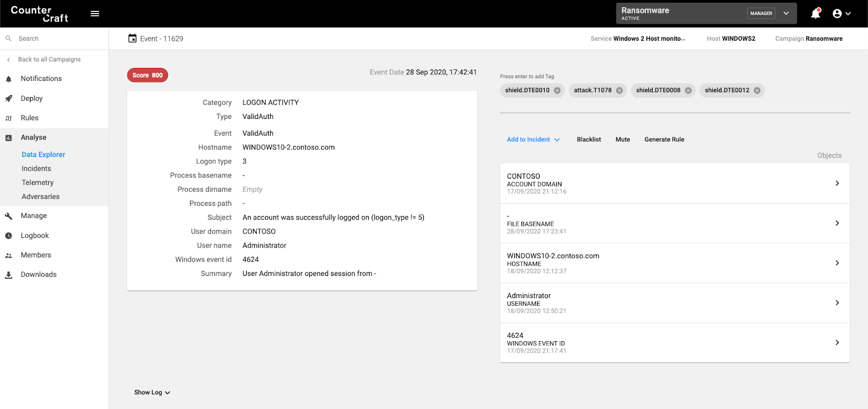The height and width of the screenshot is (409, 868).
Task: Click the Notifications bell sidebar icon
Action: tap(9, 79)
